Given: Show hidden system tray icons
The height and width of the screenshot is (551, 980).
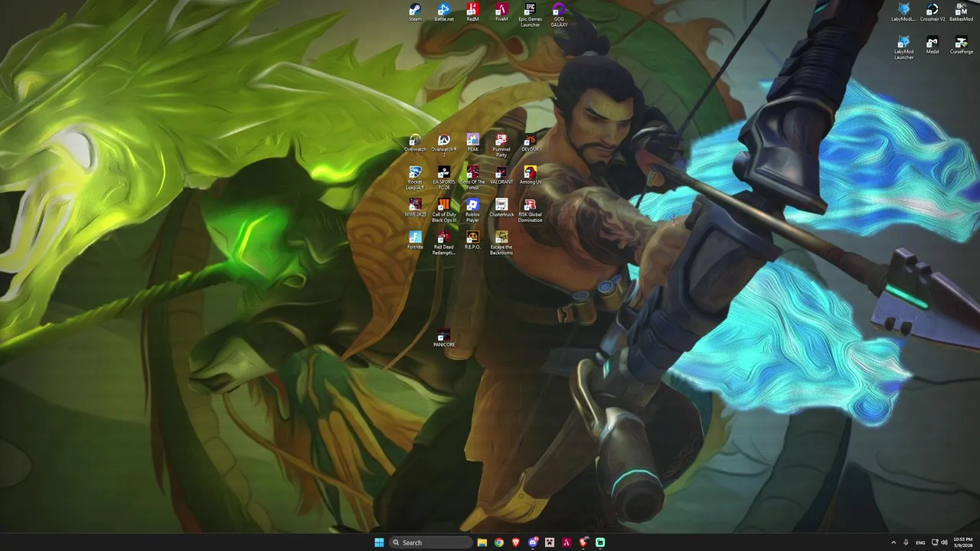Looking at the screenshot, I should click(x=893, y=543).
